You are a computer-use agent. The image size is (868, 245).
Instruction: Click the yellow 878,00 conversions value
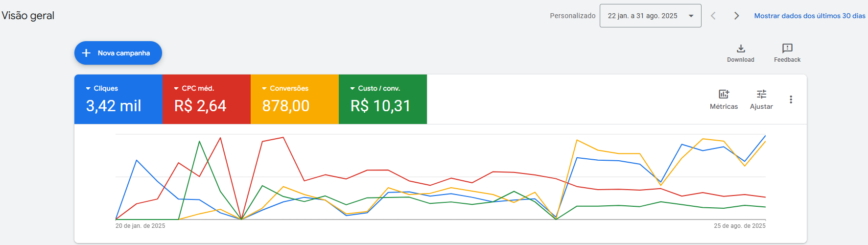[286, 106]
